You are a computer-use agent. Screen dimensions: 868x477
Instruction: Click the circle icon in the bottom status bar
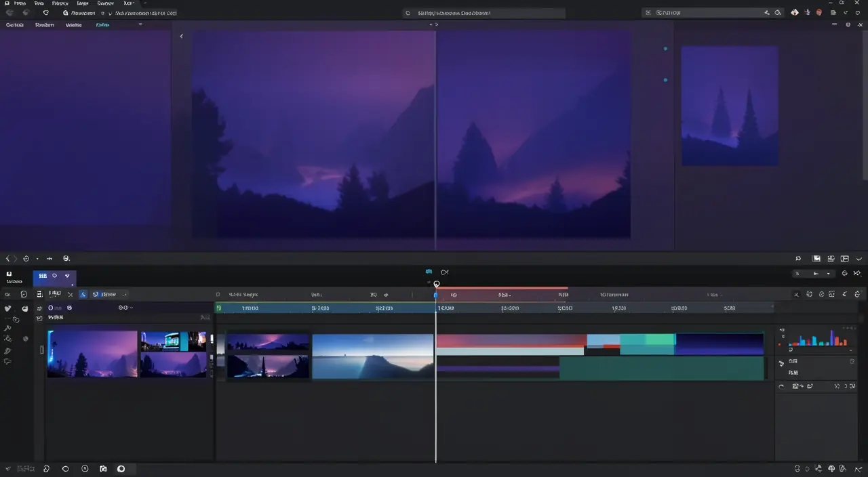65,469
